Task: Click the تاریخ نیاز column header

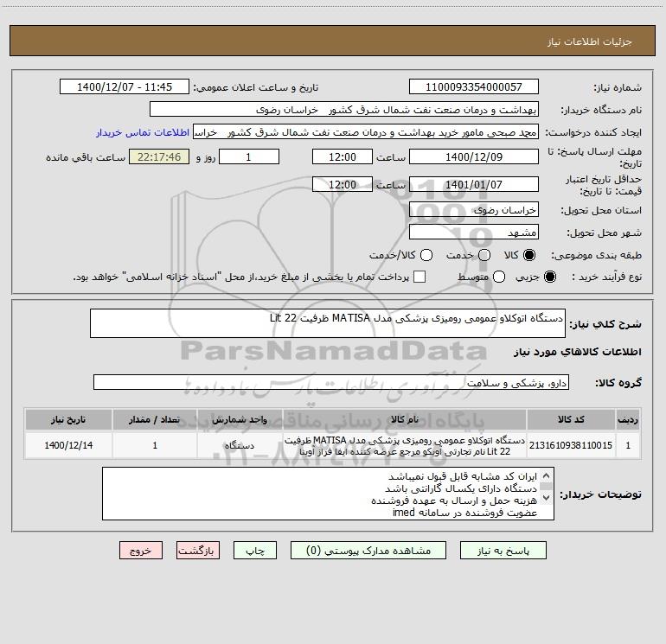Action: 68,419
